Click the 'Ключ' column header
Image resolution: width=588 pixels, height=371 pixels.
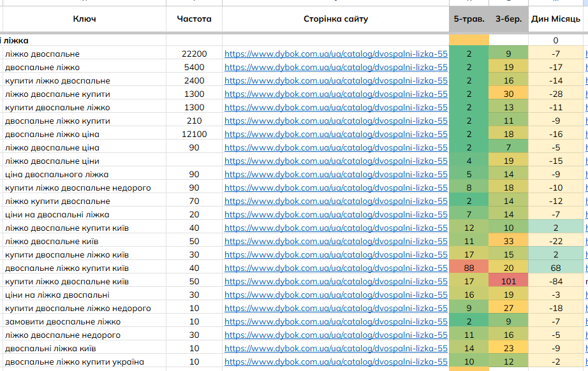[x=84, y=19]
